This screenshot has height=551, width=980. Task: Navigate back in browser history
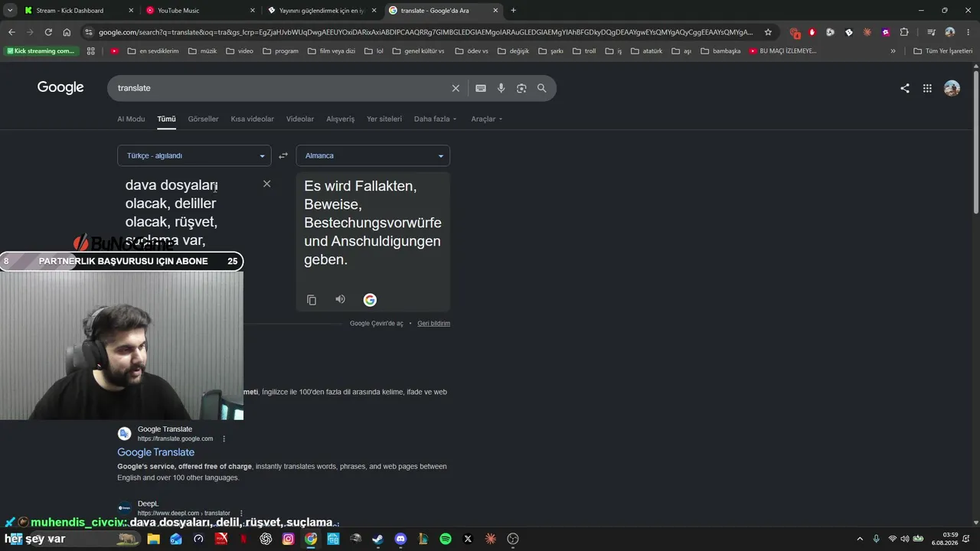[x=11, y=32]
